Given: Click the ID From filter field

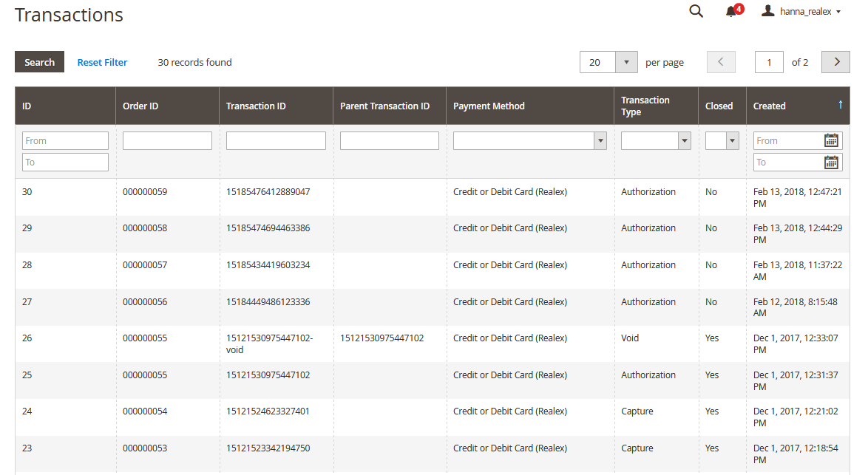Looking at the screenshot, I should click(x=65, y=140).
